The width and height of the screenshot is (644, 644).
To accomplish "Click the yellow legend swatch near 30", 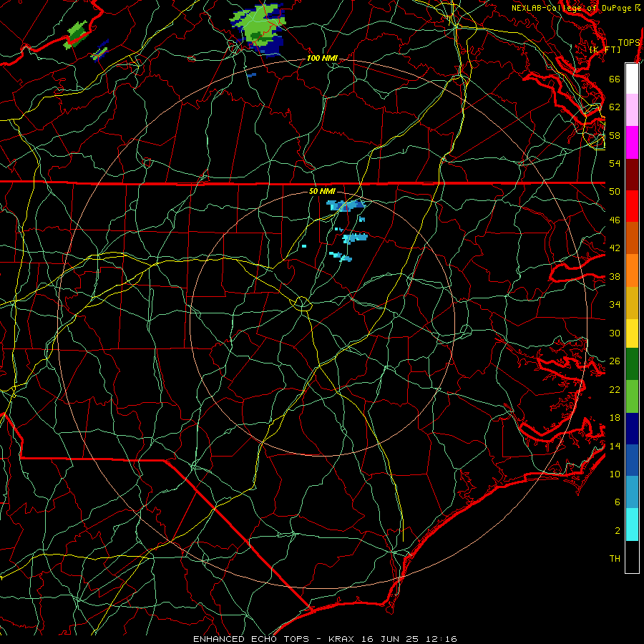I will click(x=632, y=333).
